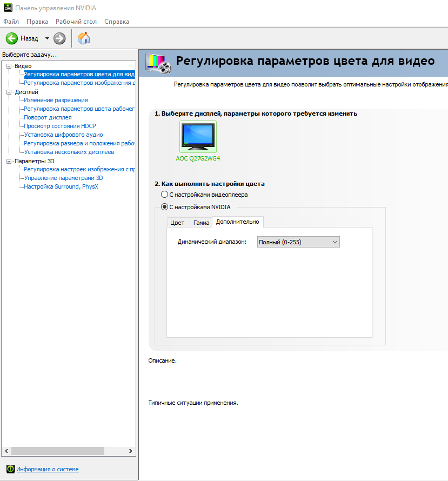This screenshot has height=481, width=448.
Task: Open 'Просмотр состояния HDCP' tree item
Action: (60, 126)
